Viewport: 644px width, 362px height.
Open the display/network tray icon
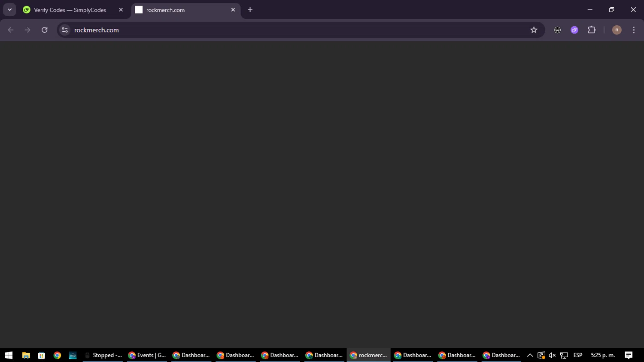click(564, 355)
